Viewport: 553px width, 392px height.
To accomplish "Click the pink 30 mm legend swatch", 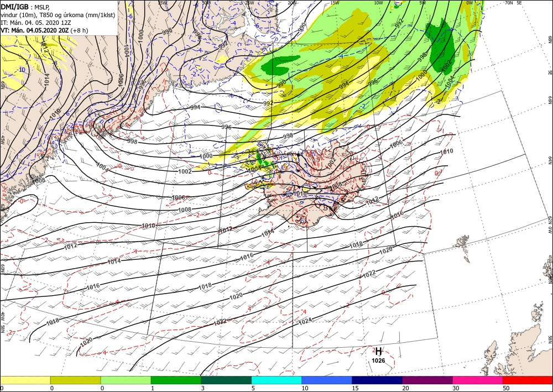I will (478, 380).
